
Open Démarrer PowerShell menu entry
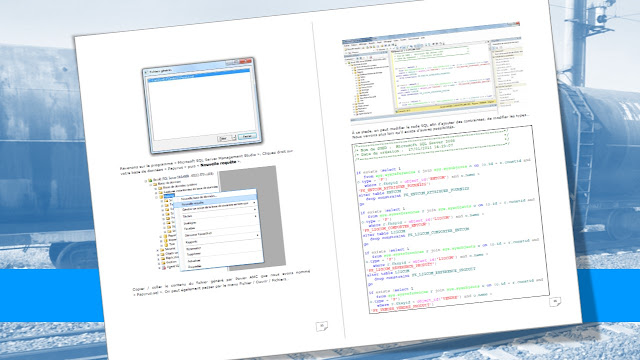(x=198, y=235)
